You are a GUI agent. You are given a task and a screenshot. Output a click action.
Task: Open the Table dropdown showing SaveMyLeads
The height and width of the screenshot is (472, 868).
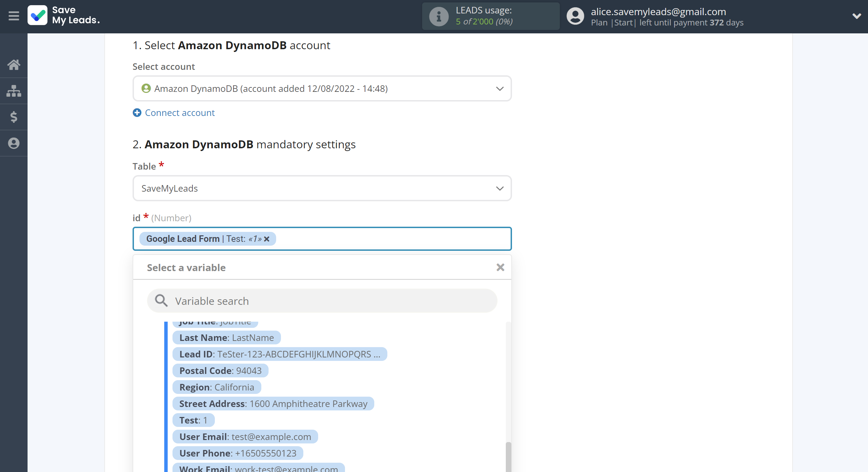[x=322, y=189]
